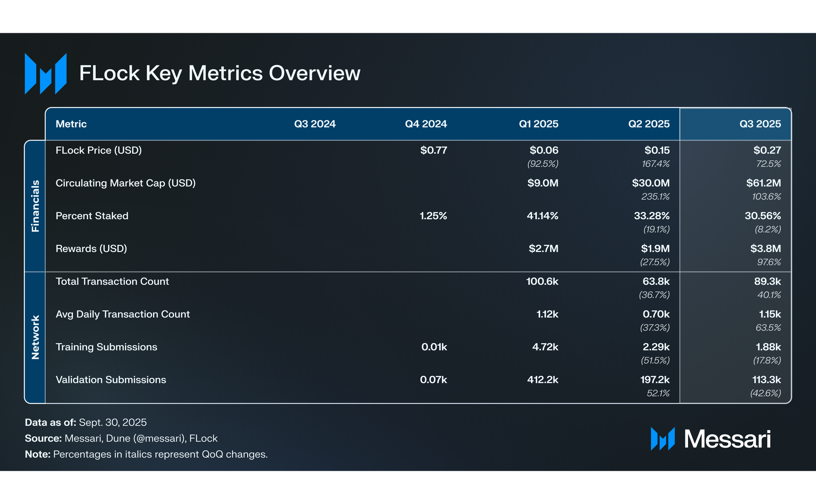Click the Dune (@messari) source text

tap(146, 438)
